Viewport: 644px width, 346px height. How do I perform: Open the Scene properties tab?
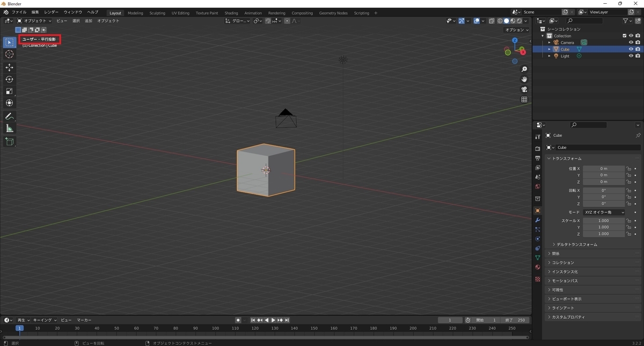[x=537, y=177]
